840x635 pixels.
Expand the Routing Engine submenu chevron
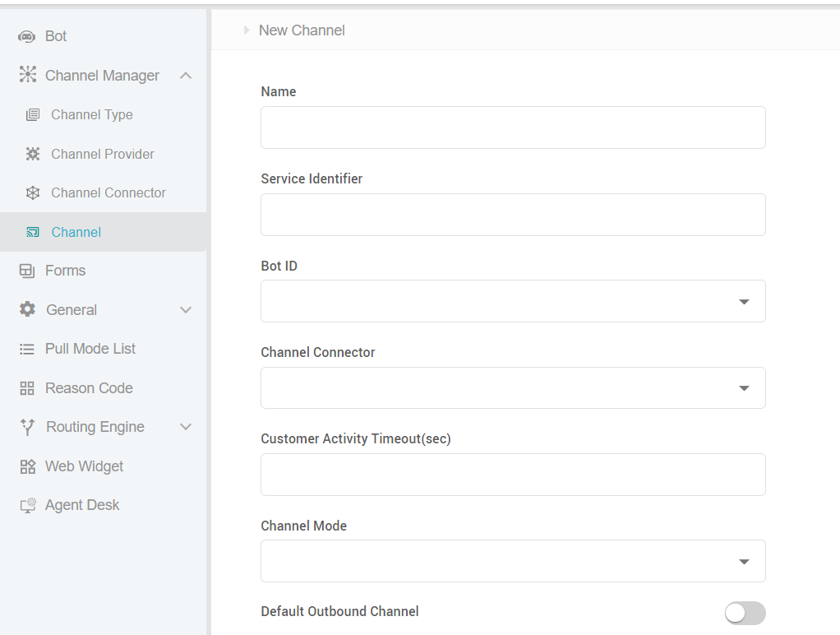click(x=186, y=427)
